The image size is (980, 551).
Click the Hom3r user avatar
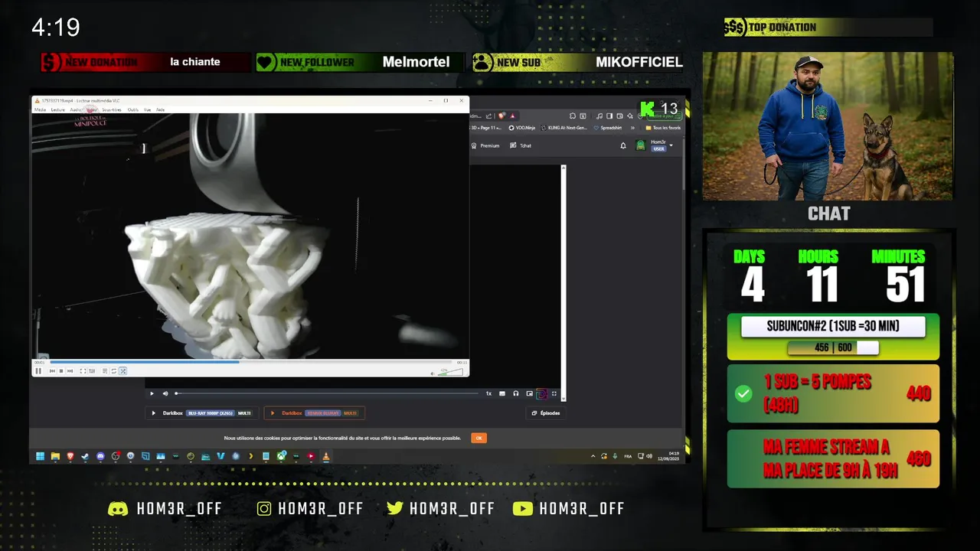pos(641,145)
